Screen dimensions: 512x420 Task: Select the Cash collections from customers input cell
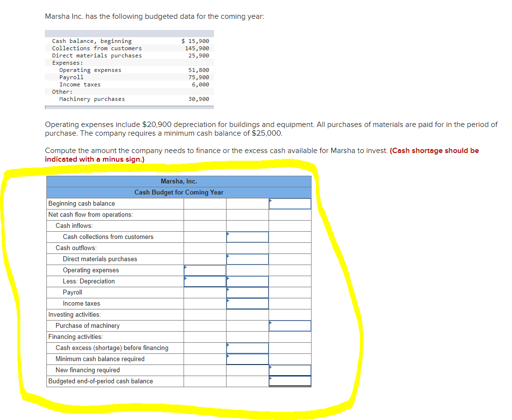(x=247, y=237)
